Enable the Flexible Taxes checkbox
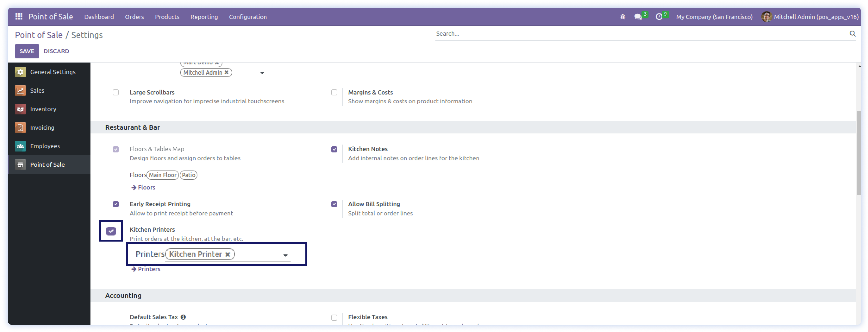Screen dimensions: 868x332 (334, 318)
